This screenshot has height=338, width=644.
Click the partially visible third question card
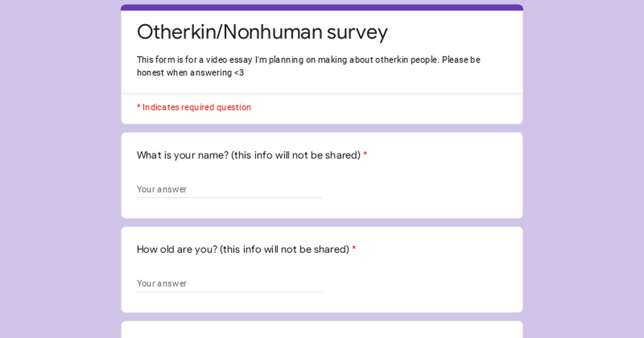click(322, 330)
